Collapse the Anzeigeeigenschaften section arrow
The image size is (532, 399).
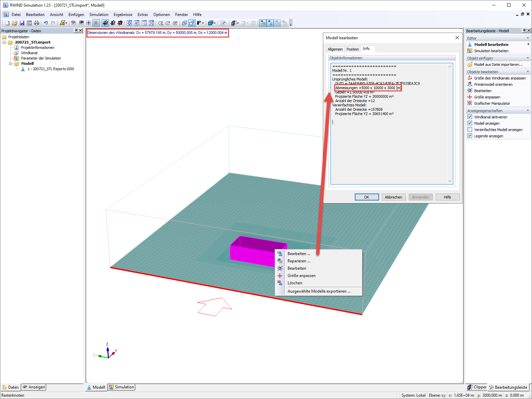point(528,111)
